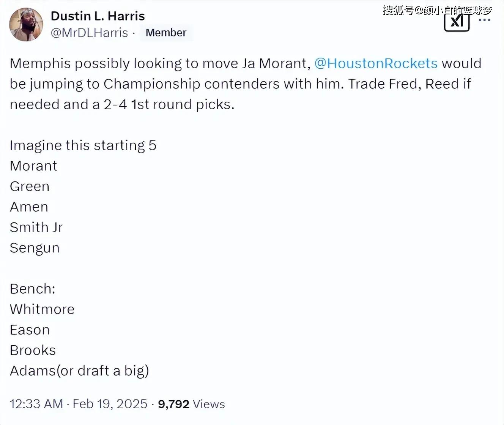Image resolution: width=504 pixels, height=425 pixels.
Task: Click the Member badge
Action: pos(166,33)
